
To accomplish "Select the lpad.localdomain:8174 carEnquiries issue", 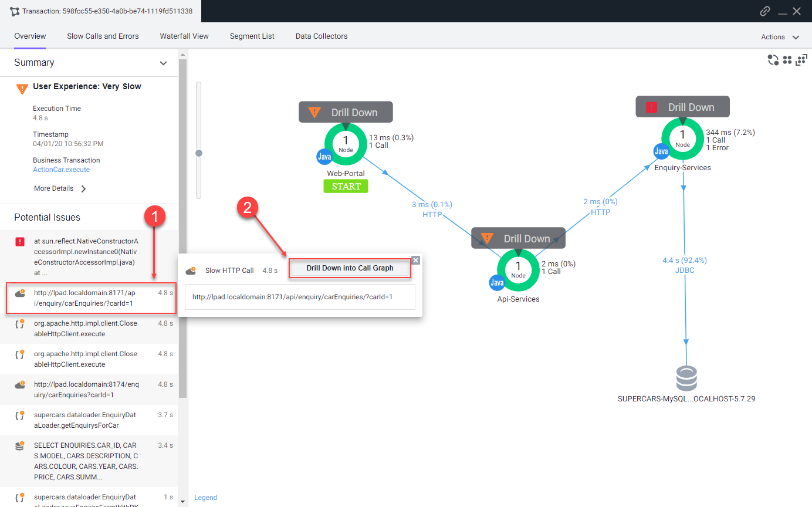I will [x=89, y=390].
